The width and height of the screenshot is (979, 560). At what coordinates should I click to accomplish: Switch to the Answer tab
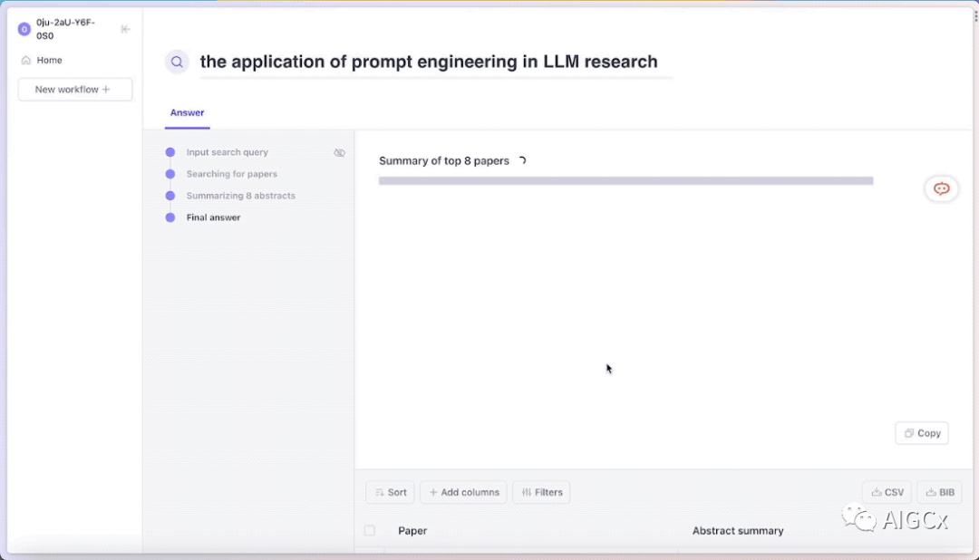click(188, 113)
